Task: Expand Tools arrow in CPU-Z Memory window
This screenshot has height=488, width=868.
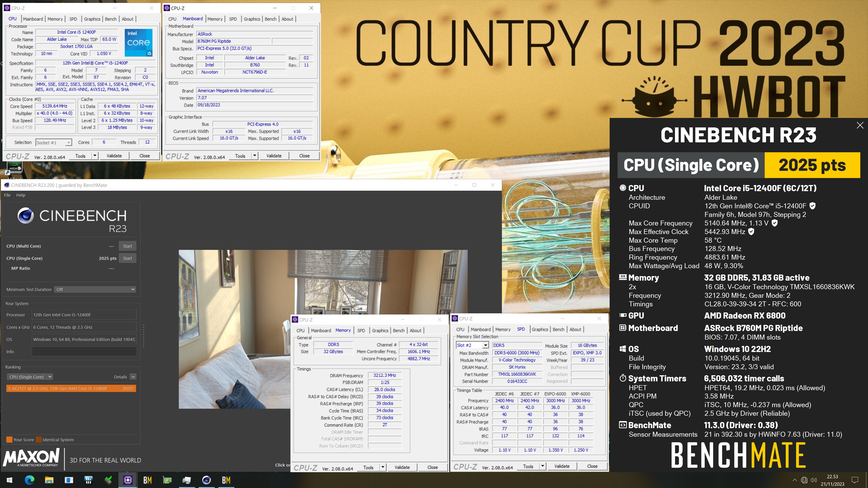Action: click(x=383, y=467)
